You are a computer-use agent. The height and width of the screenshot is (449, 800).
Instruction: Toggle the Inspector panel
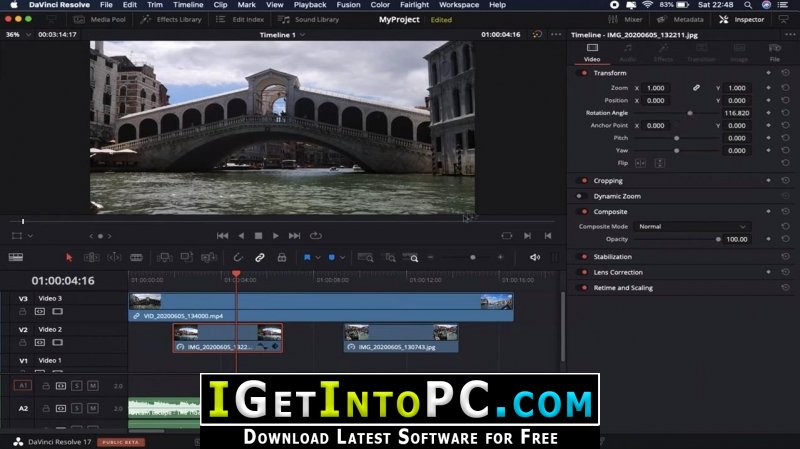(x=742, y=19)
